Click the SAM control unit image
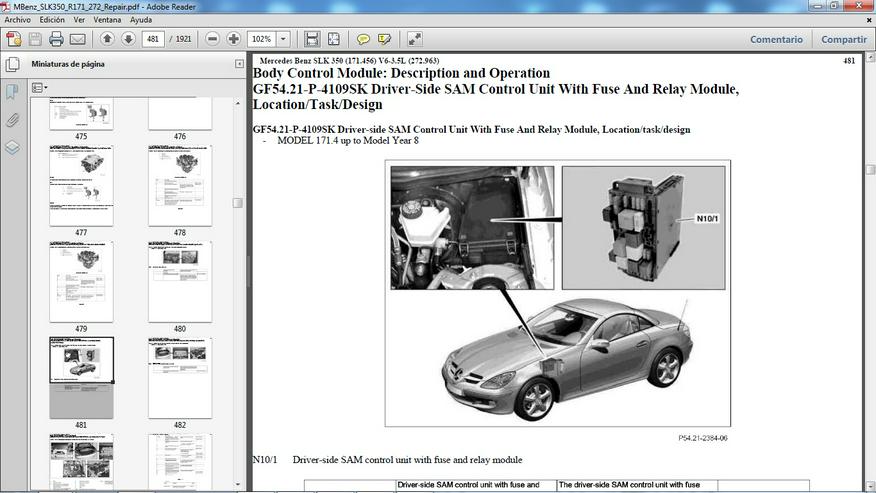Viewport: 876px width, 493px height. tap(644, 227)
